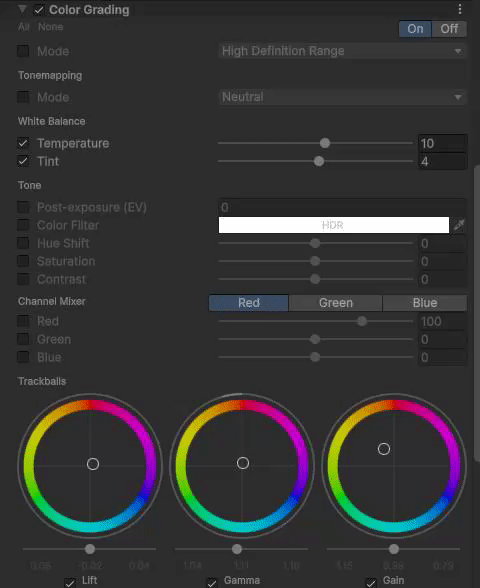Click the Lift trackball center handle
The height and width of the screenshot is (588, 480).
(93, 464)
